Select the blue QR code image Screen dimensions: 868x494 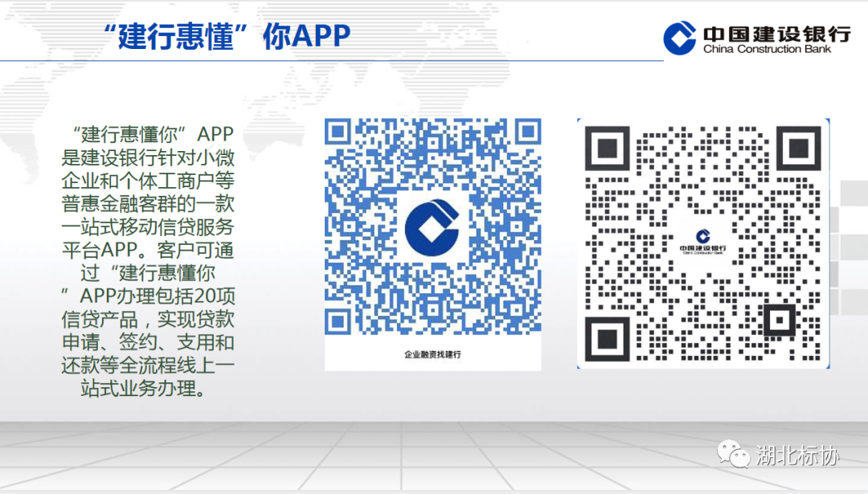coord(432,244)
